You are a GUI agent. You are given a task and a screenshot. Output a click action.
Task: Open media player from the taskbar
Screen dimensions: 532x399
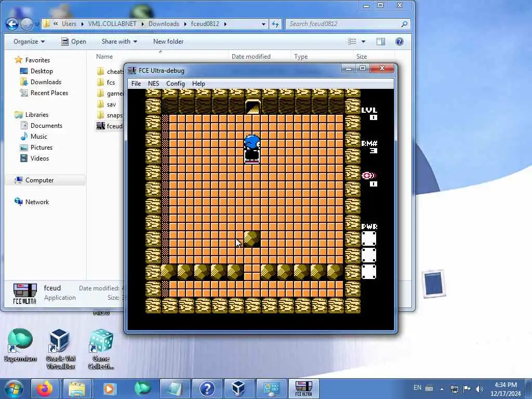click(x=109, y=389)
